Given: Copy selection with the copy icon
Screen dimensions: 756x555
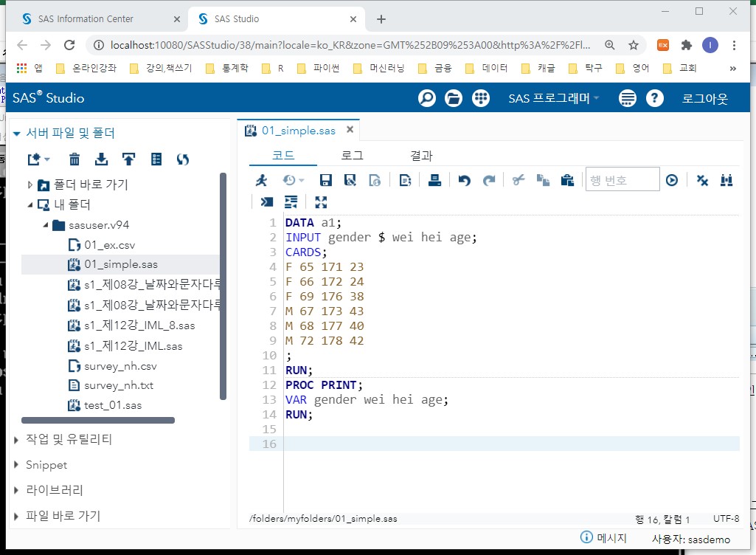Looking at the screenshot, I should (544, 181).
